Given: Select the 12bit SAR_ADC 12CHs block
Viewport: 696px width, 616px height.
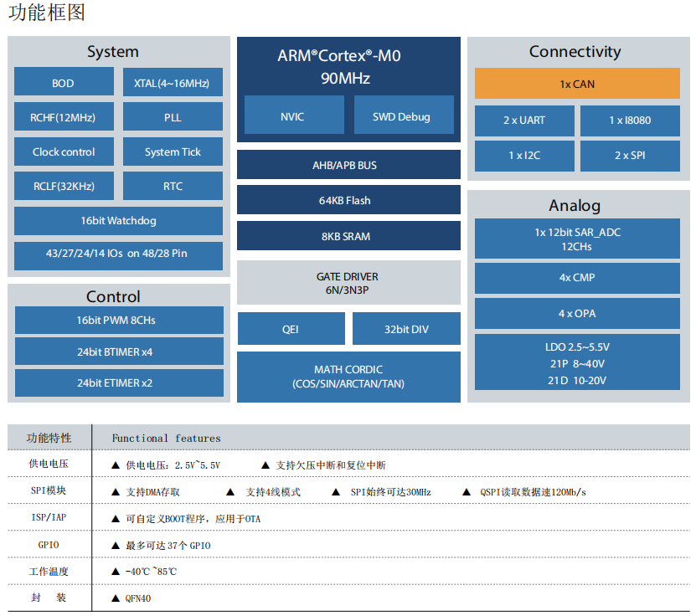Looking at the screenshot, I should click(x=577, y=239).
